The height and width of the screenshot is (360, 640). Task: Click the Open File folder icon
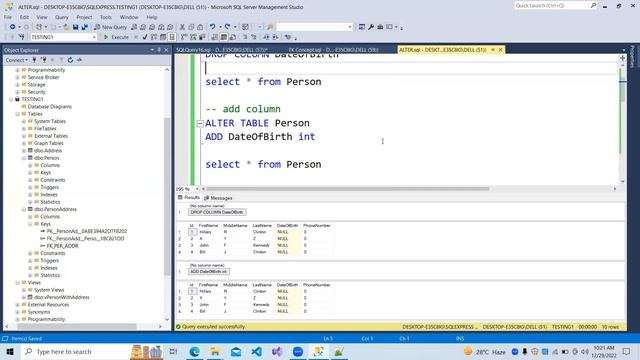(x=66, y=27)
